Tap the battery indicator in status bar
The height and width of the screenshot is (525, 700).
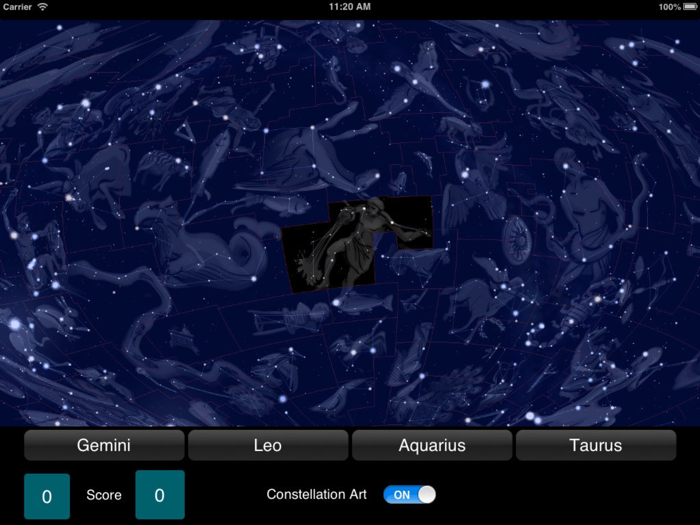pyautogui.click(x=690, y=7)
